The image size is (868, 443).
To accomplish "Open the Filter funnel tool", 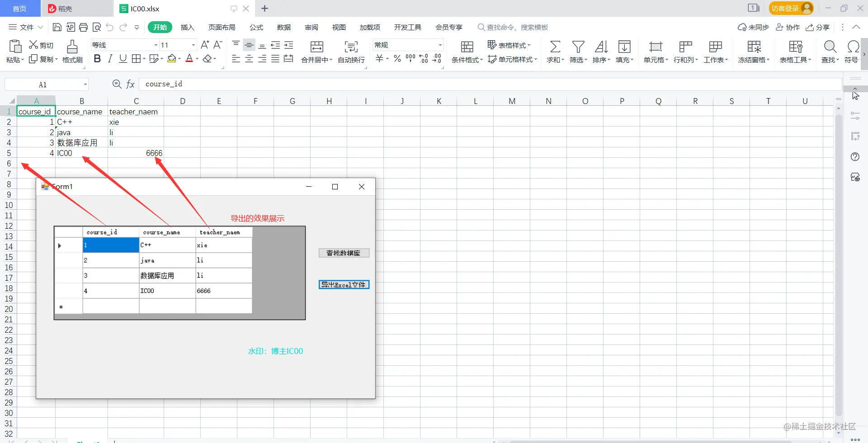I will (x=578, y=47).
